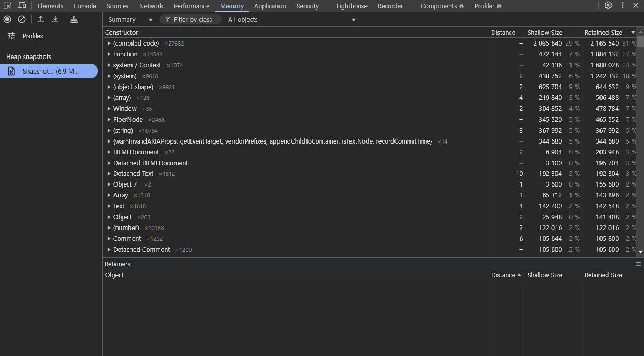Open retainers pane menu icon
Viewport: 644px width, 356px height.
pos(638,264)
